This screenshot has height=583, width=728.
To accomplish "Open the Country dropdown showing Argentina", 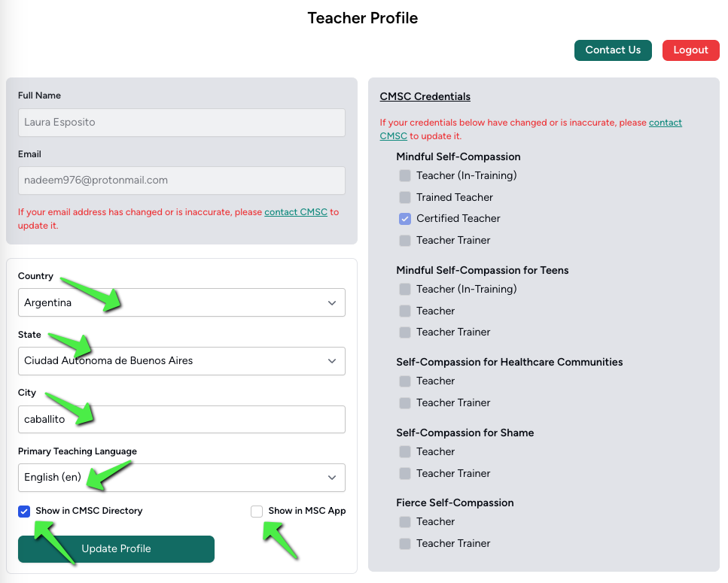I will 181,302.
